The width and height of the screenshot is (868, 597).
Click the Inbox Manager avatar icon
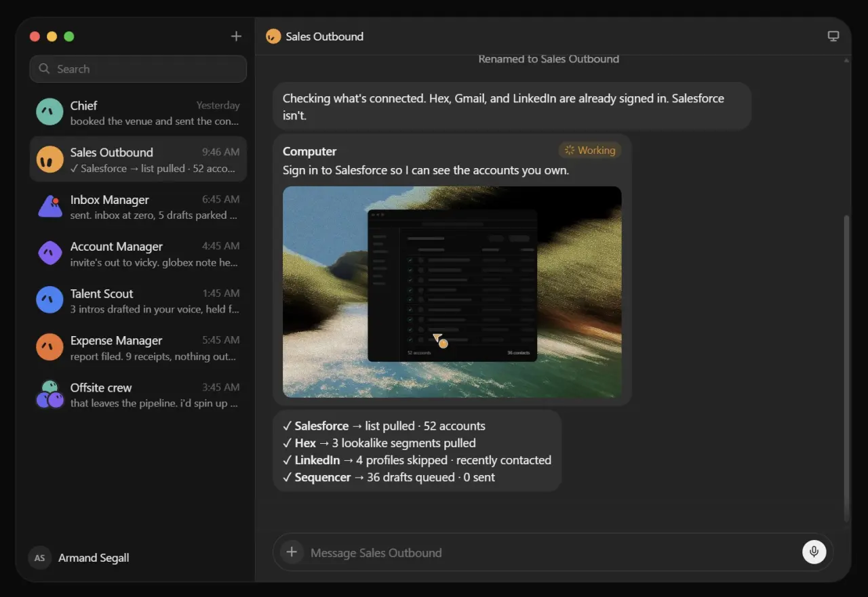(x=50, y=206)
